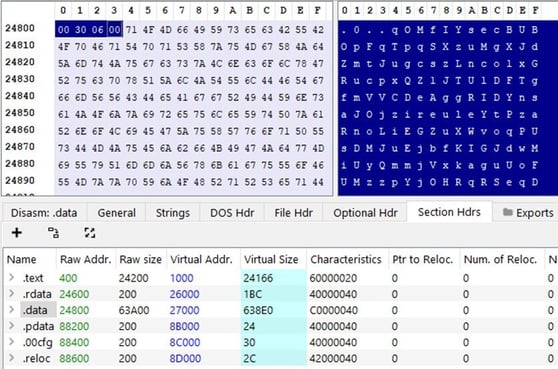
Task: Open the Strings tab
Action: pos(173,213)
